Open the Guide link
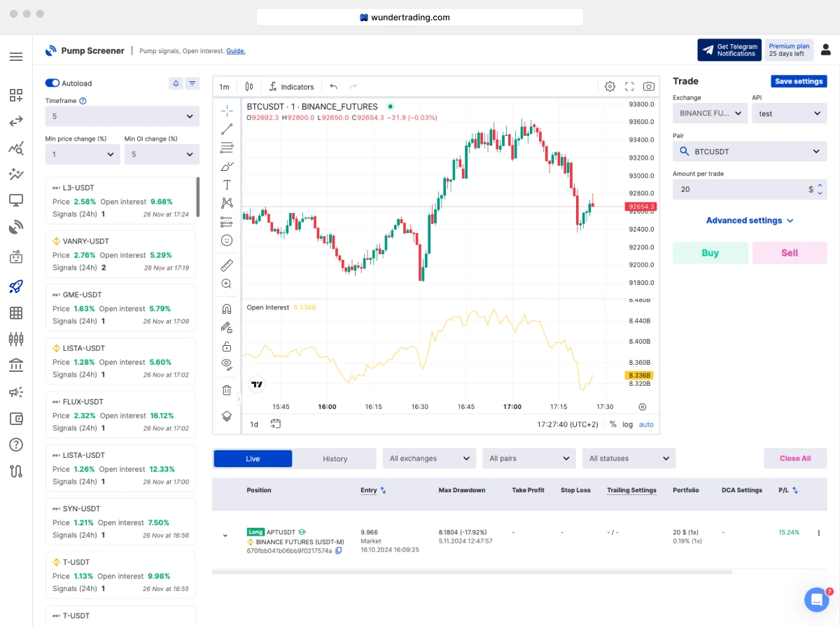 pos(236,50)
